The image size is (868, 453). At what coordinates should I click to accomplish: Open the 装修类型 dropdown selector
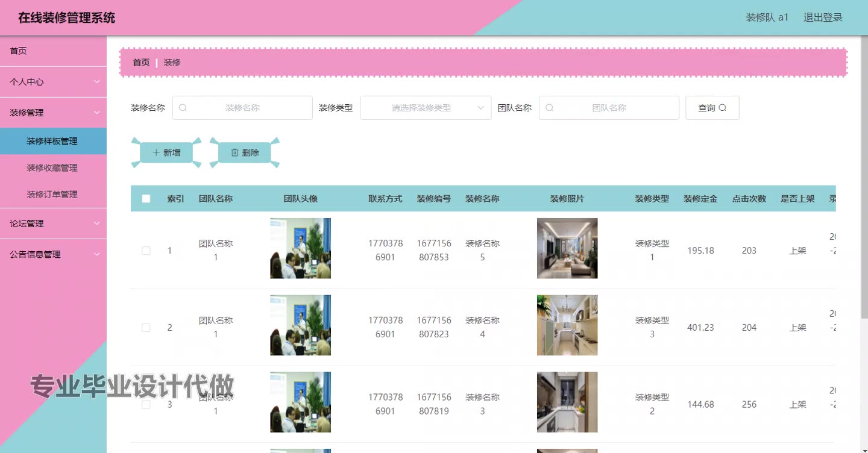426,108
